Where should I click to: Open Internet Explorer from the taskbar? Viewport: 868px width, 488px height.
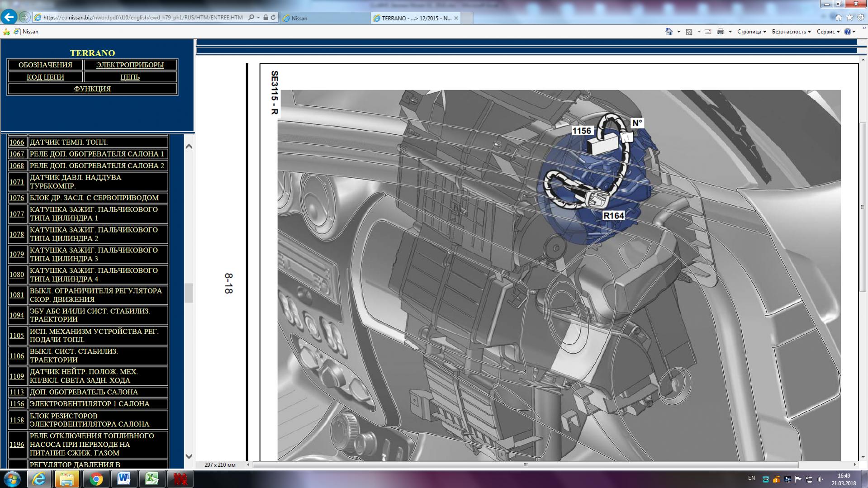tap(39, 479)
